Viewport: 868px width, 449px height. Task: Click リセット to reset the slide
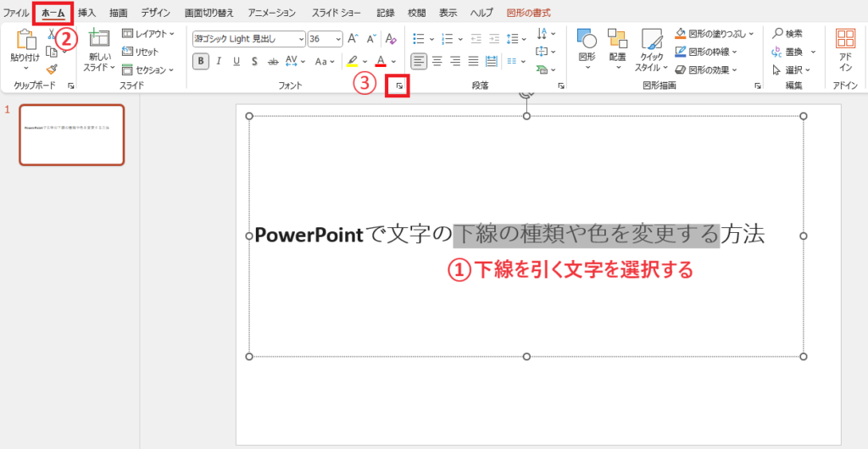coord(141,52)
